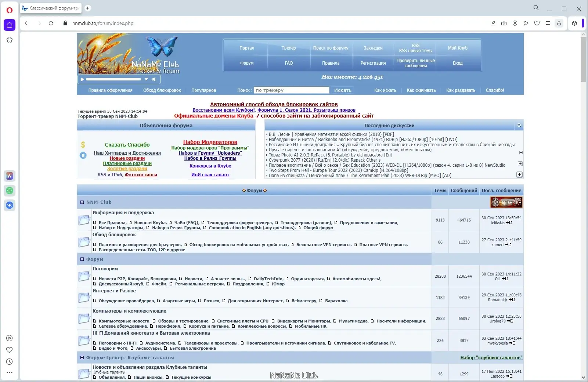The image size is (588, 382).
Task: Collapse the Форум category
Action: tap(82, 259)
